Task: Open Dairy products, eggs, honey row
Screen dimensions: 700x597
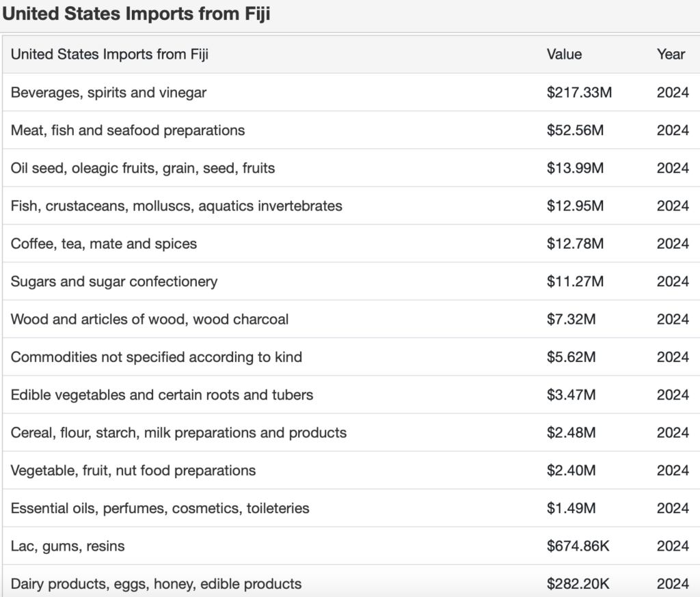Action: click(156, 583)
